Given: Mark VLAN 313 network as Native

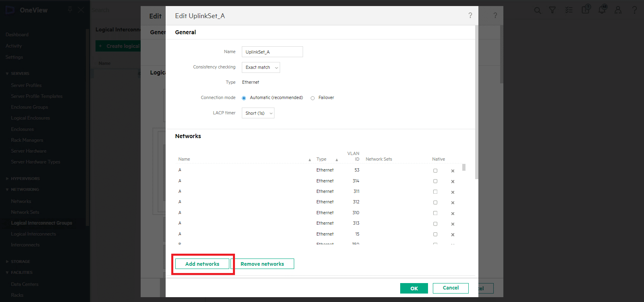Looking at the screenshot, I should [435, 223].
